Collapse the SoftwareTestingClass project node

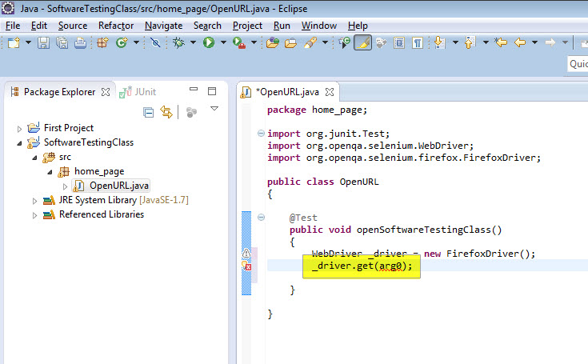[x=19, y=143]
